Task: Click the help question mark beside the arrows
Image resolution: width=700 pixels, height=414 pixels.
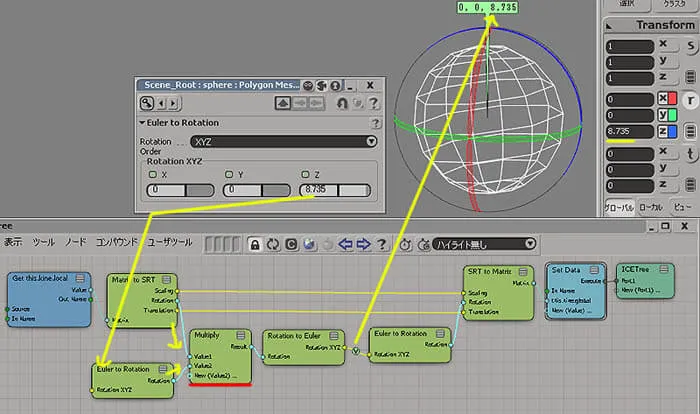Action: 381,244
